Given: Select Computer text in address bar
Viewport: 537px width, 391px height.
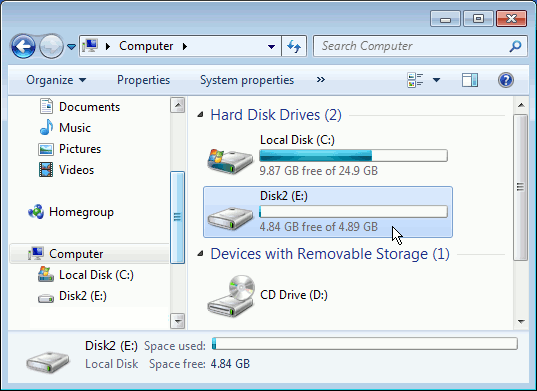Looking at the screenshot, I should point(146,46).
